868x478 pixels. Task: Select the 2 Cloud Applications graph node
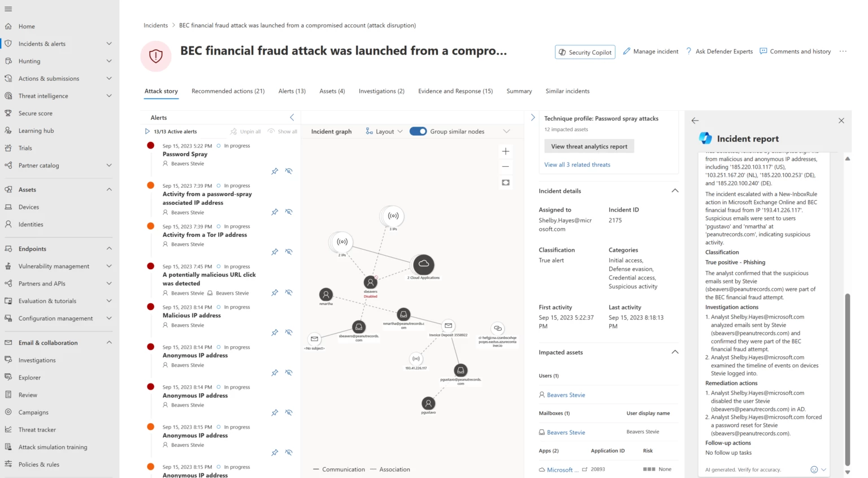[x=423, y=264]
